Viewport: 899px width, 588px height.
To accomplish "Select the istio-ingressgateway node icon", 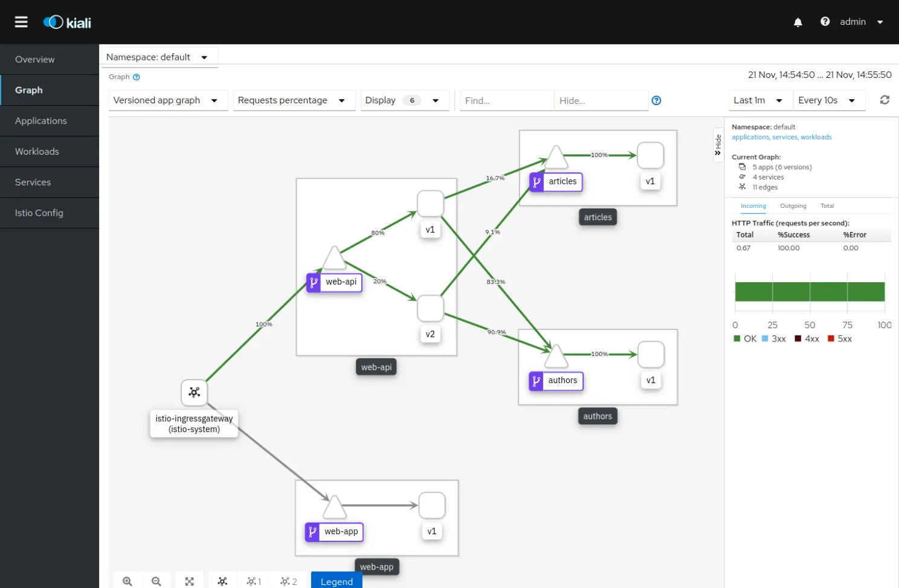I will [x=194, y=392].
